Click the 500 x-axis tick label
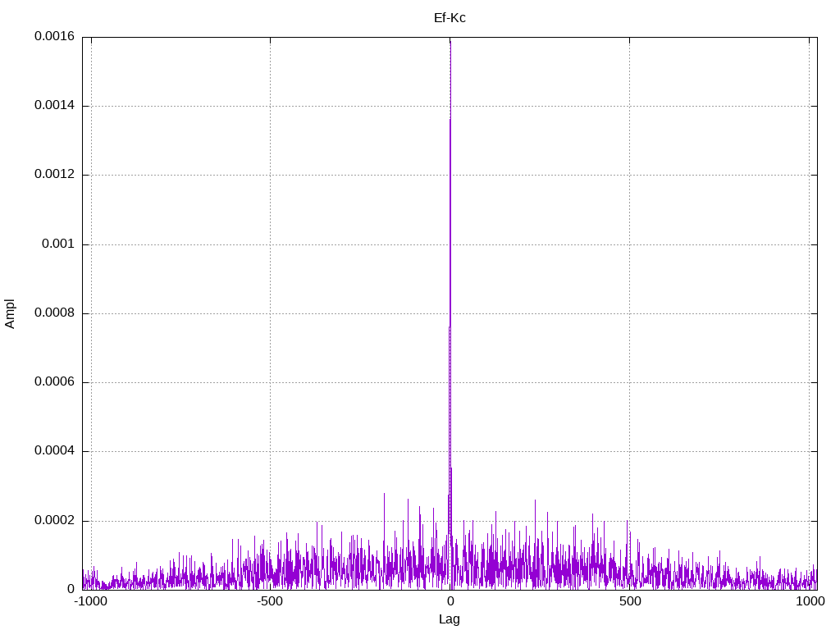This screenshot has width=840, height=630. pos(630,601)
